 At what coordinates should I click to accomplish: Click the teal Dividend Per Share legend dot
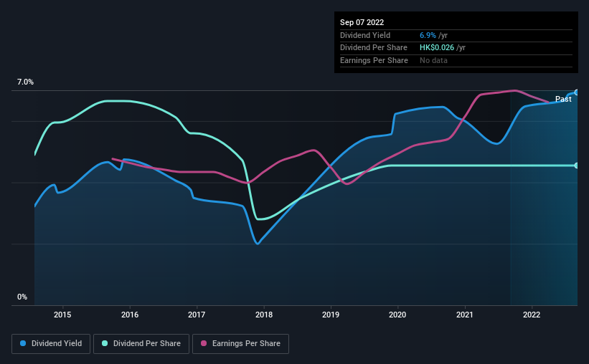tap(105, 343)
